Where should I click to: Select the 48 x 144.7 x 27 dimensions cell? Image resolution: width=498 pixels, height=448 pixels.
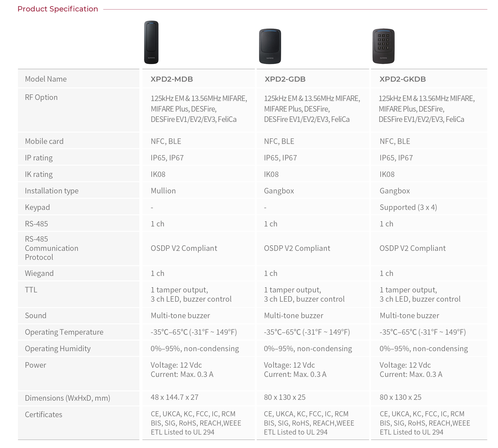point(174,397)
